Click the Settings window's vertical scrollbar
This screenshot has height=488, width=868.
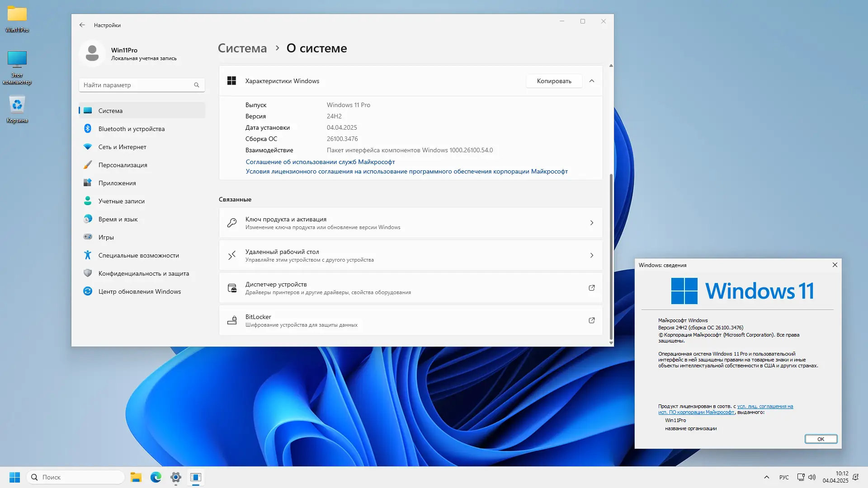click(611, 255)
